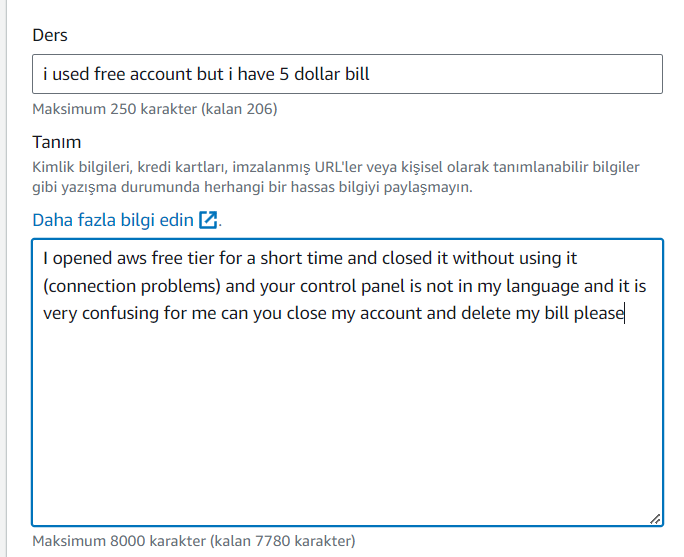
Task: Place cursor after please in the description
Action: point(625,314)
